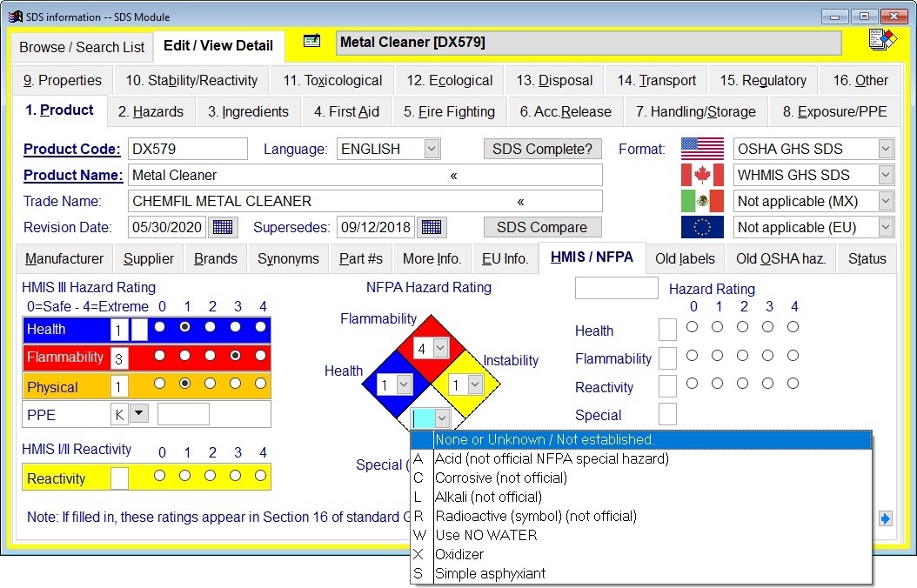Open the 3. Ingredients tab
917x588 pixels.
pos(249,111)
